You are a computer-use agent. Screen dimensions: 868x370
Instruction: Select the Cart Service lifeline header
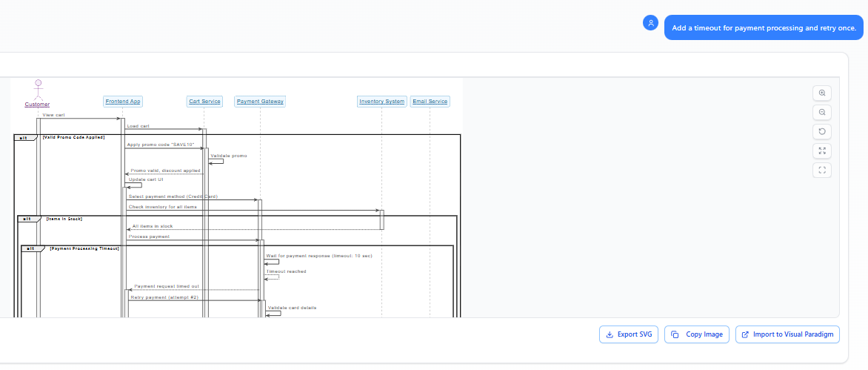[x=204, y=102]
